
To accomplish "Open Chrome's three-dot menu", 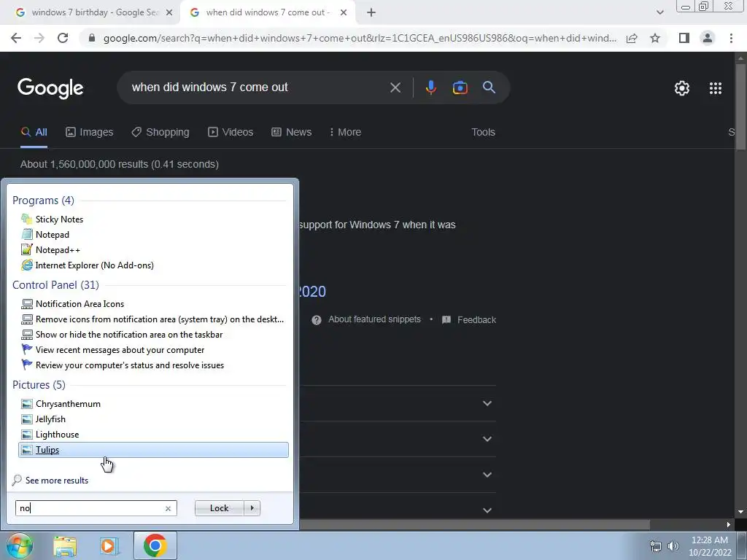I will [x=731, y=38].
